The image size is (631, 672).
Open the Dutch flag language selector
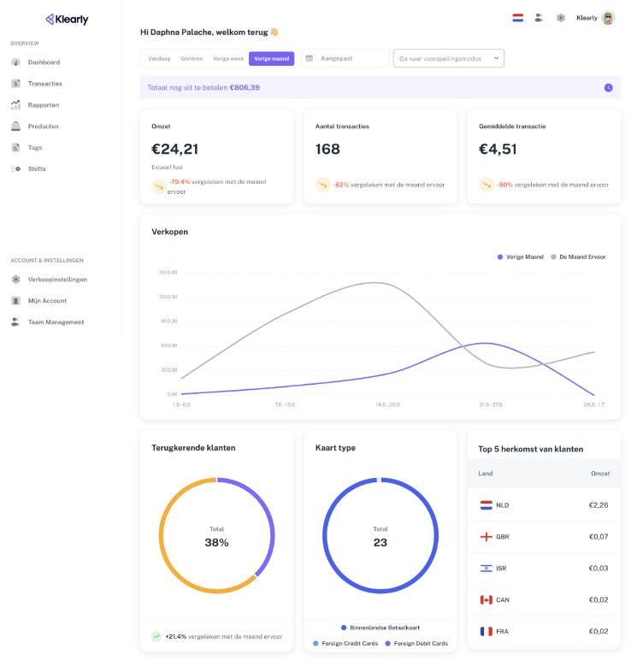pos(517,17)
